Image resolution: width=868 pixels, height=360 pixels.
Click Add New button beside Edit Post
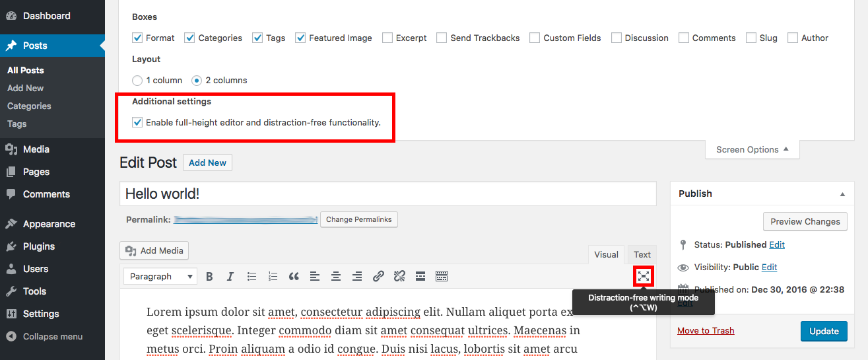click(208, 162)
